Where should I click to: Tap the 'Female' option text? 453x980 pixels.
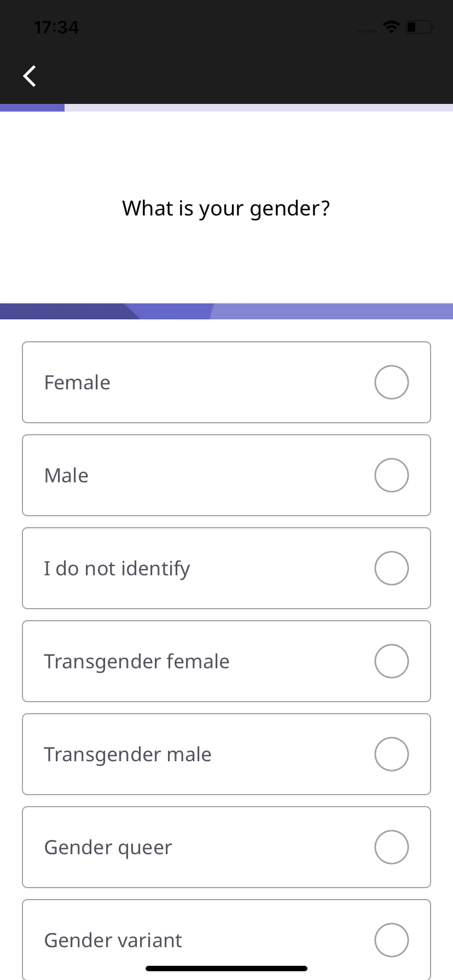tap(77, 382)
